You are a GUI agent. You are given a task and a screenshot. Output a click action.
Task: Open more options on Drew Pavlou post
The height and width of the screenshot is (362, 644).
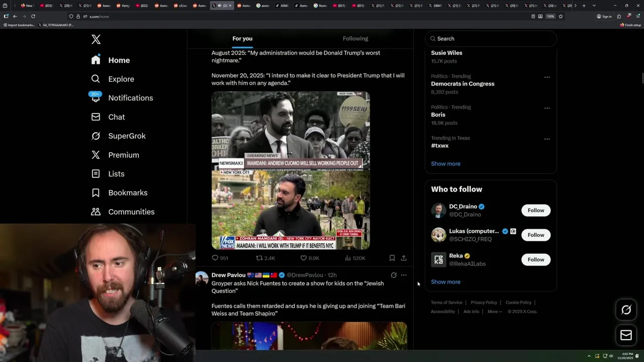pos(404,275)
